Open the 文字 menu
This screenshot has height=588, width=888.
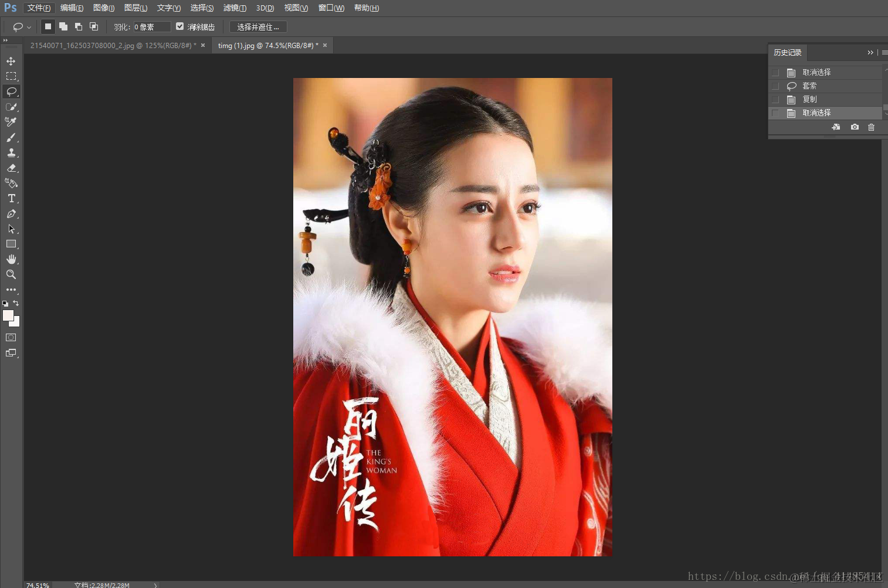click(x=169, y=8)
